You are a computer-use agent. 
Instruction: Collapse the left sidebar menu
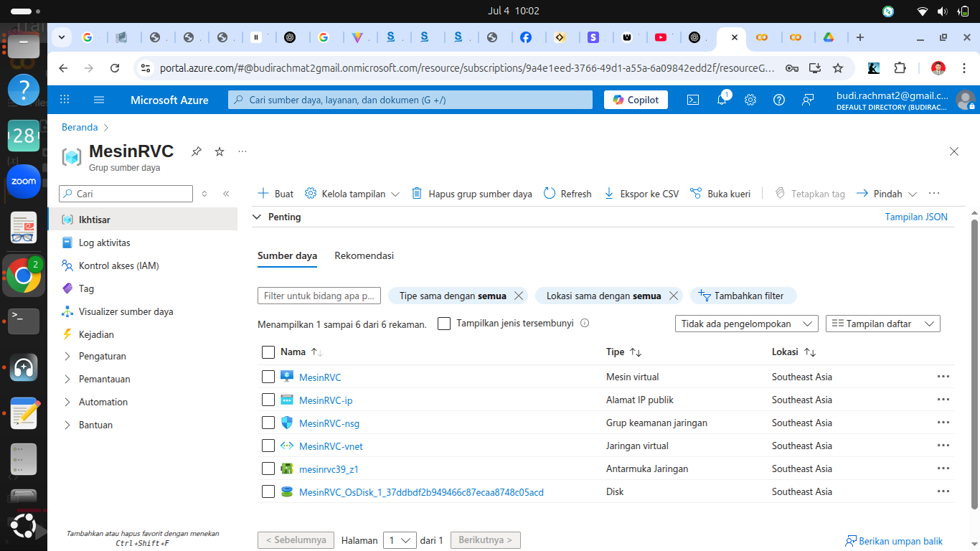tap(226, 194)
